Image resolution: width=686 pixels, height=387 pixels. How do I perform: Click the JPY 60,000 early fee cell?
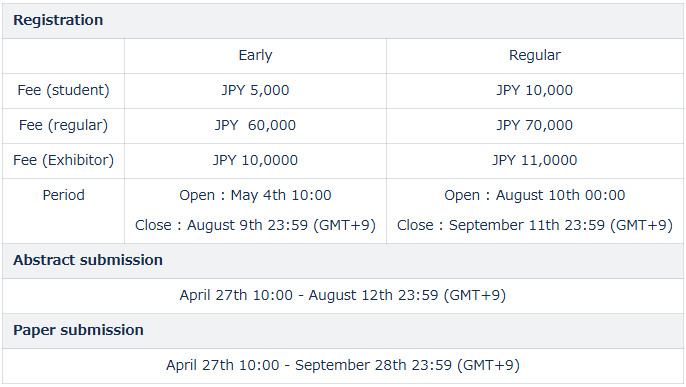(255, 126)
